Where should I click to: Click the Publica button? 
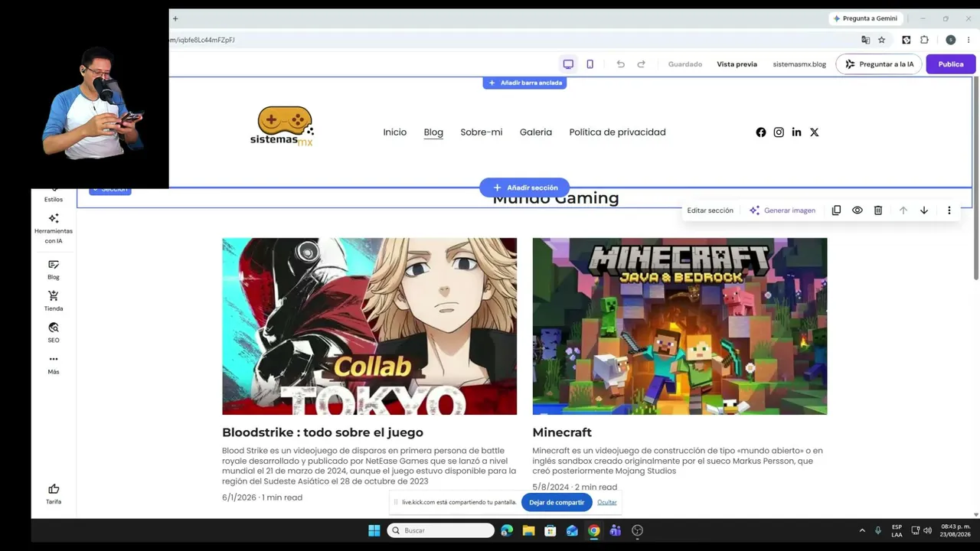point(951,64)
